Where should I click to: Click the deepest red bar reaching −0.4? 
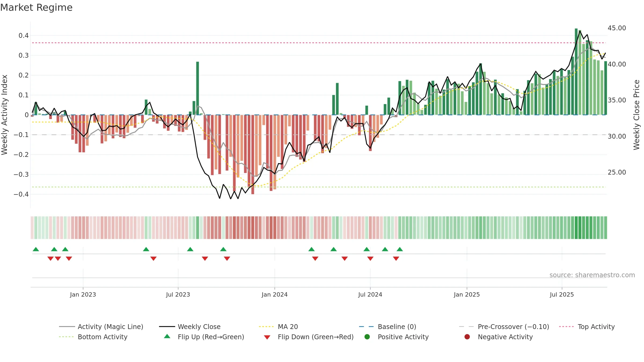[x=253, y=154]
